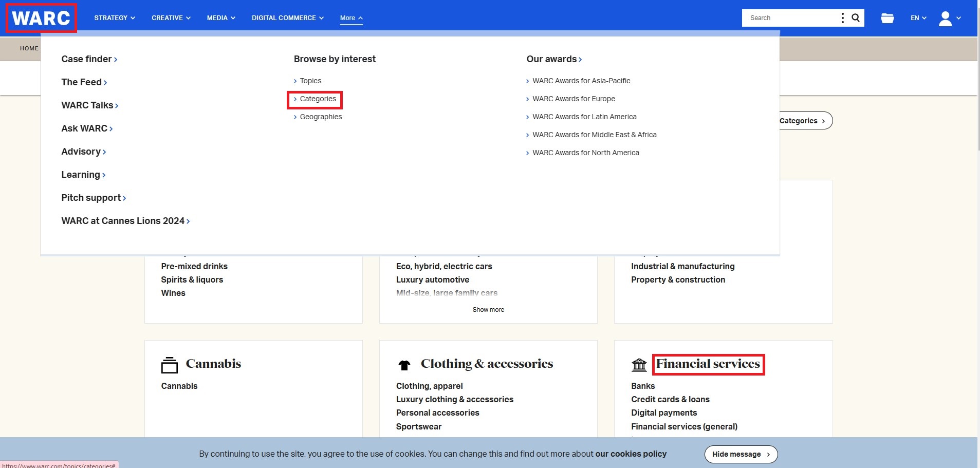Image resolution: width=980 pixels, height=468 pixels.
Task: Expand the Creative dropdown menu
Action: [171, 18]
